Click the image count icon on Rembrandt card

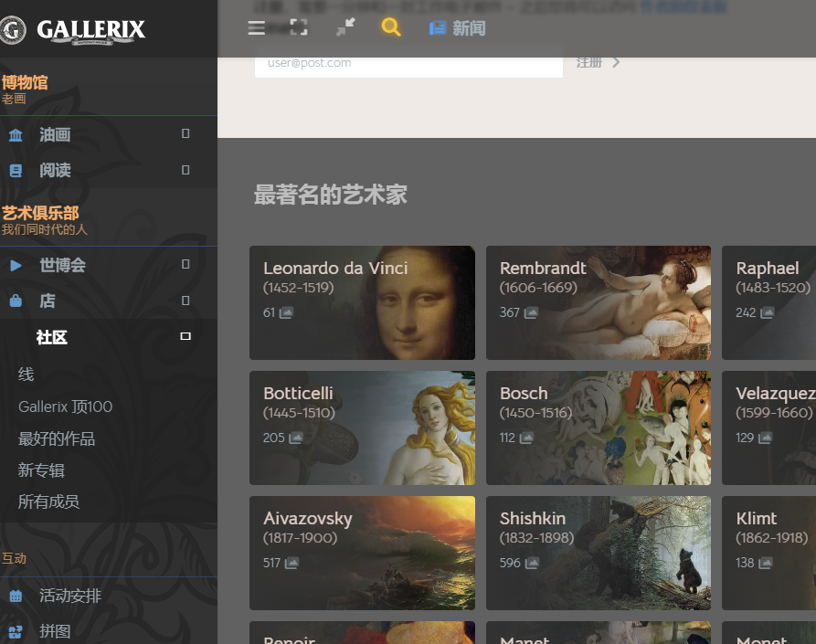(x=531, y=312)
